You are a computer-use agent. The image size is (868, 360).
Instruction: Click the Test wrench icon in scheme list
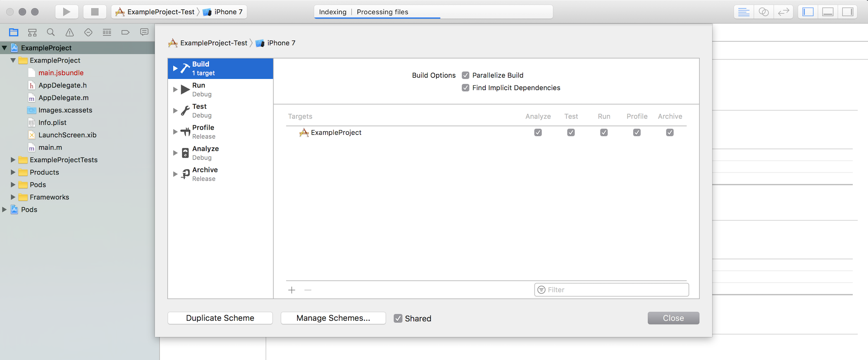[185, 110]
